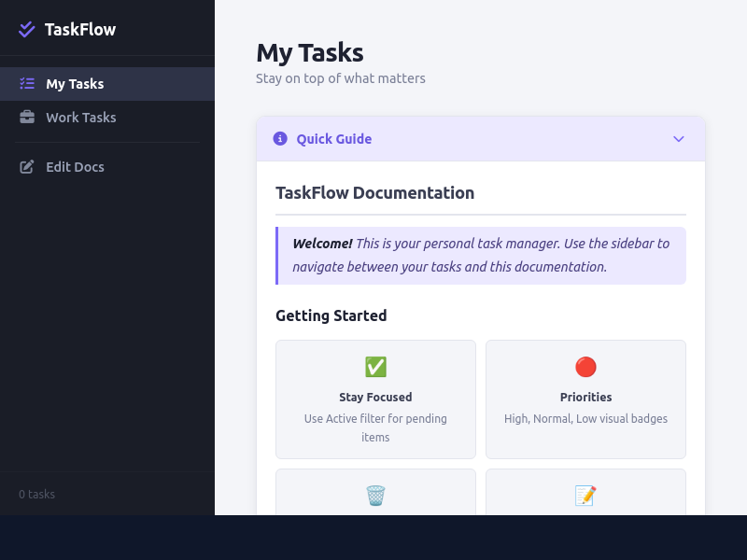Click the 0 tasks counter

click(35, 494)
